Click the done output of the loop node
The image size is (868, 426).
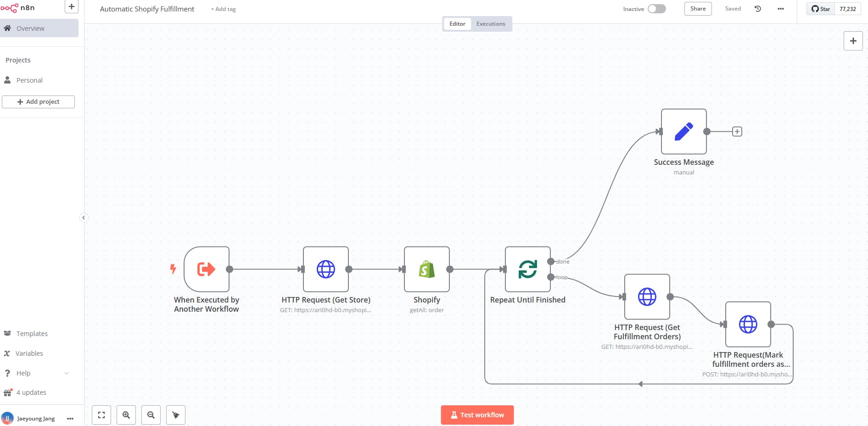pos(551,262)
